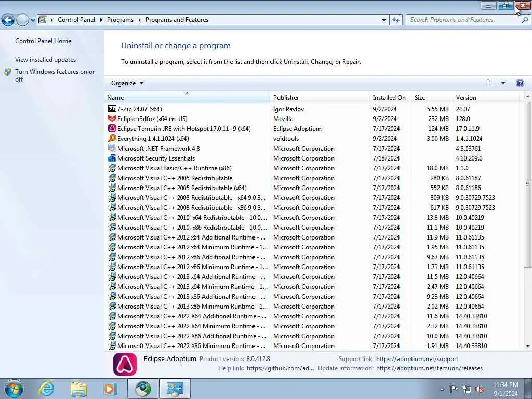Click the Back navigation arrow
The image size is (532, 399).
[8, 20]
